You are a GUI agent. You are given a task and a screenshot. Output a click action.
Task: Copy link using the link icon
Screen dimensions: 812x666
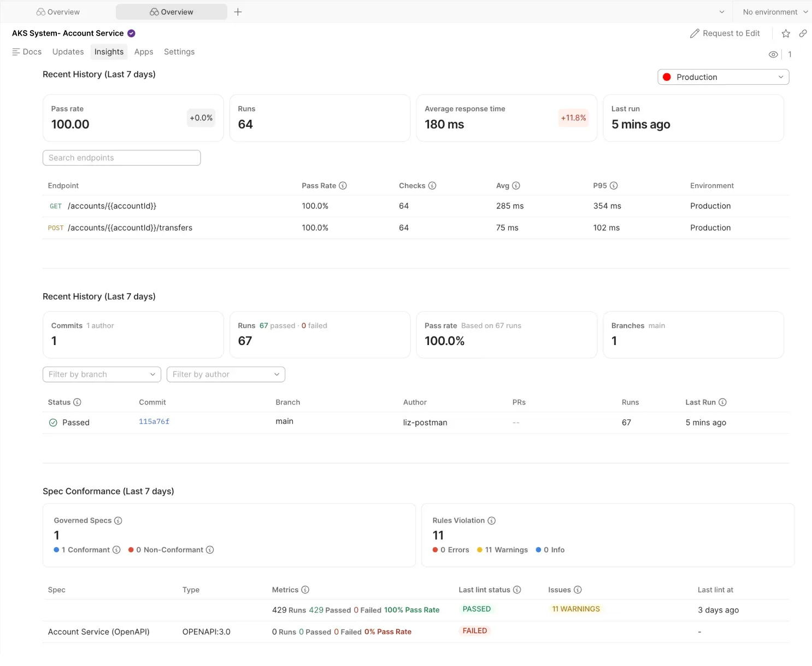point(803,33)
